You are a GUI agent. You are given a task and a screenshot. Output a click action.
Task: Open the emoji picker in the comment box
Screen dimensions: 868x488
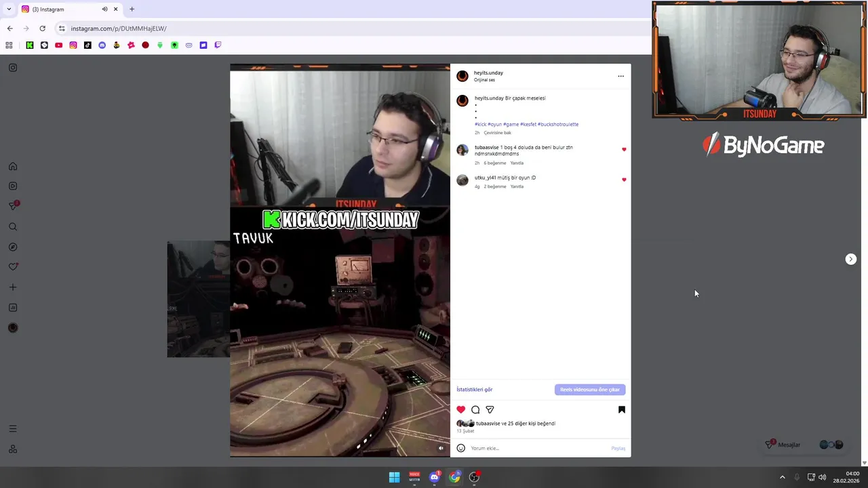pos(461,448)
